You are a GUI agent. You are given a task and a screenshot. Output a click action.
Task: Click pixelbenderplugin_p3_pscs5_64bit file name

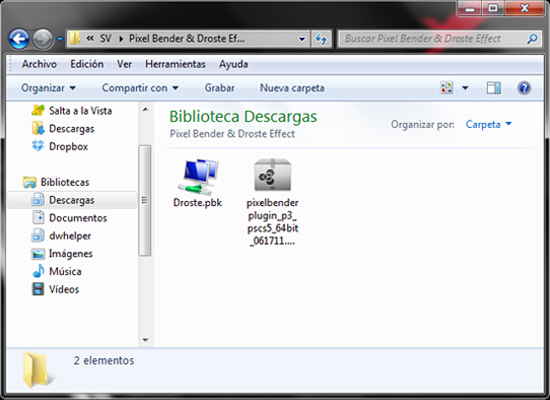pos(273,222)
